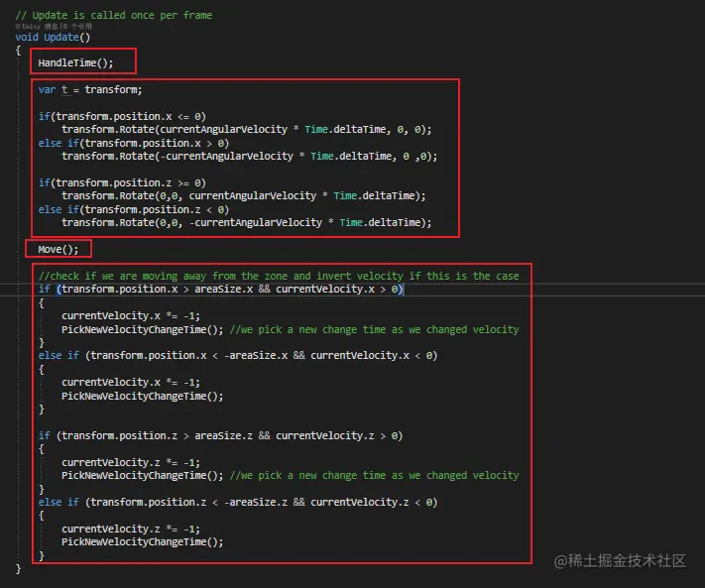This screenshot has width=705, height=588.
Task: Click the 'Move();' call
Action: (59, 250)
